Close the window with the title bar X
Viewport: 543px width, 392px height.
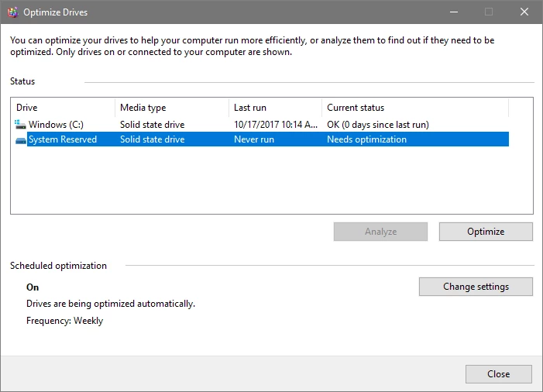click(x=524, y=12)
